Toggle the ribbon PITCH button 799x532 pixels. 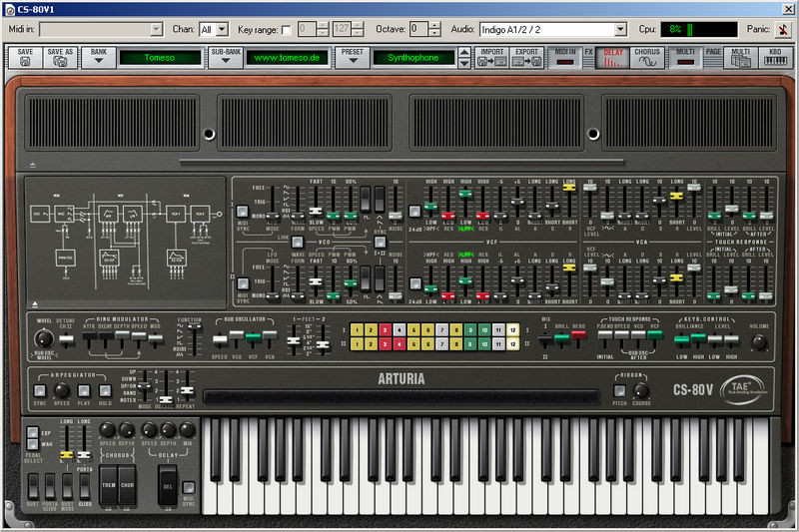click(619, 391)
